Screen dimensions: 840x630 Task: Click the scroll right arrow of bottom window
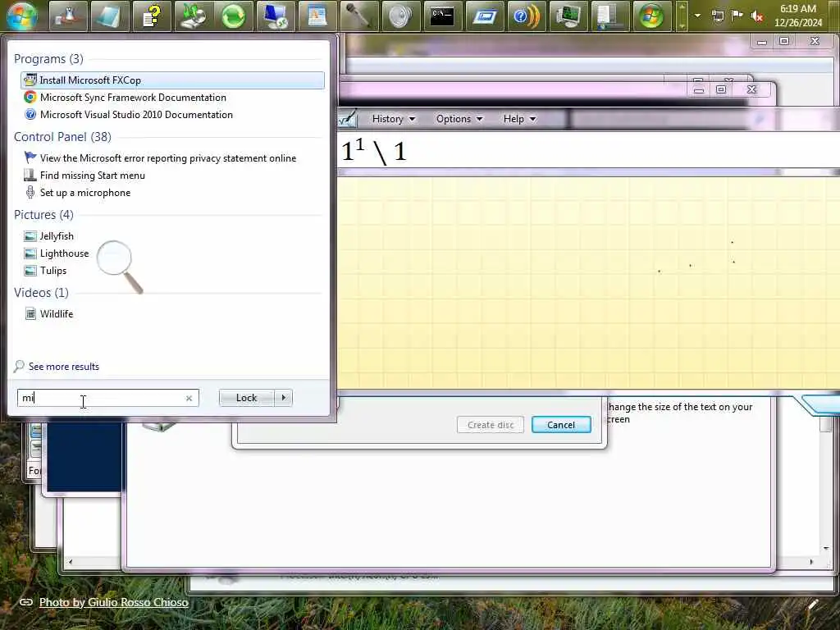pos(811,562)
